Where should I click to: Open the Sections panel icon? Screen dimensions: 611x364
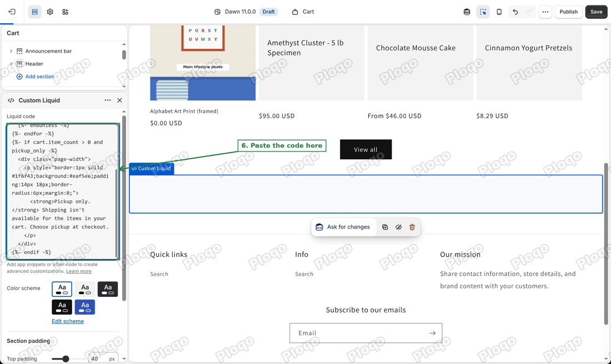tap(34, 12)
